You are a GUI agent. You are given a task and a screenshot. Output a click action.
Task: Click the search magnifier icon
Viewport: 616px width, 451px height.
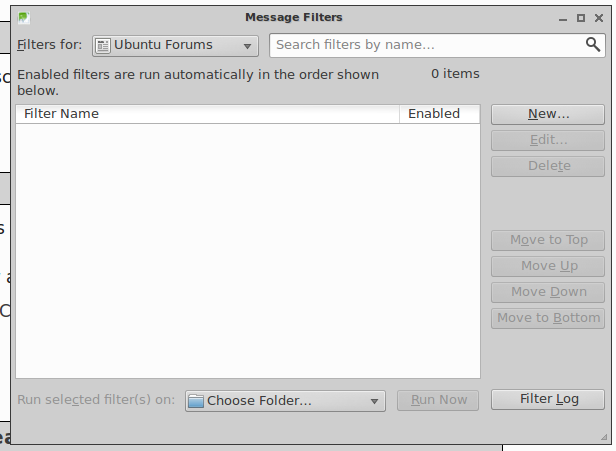click(x=593, y=45)
